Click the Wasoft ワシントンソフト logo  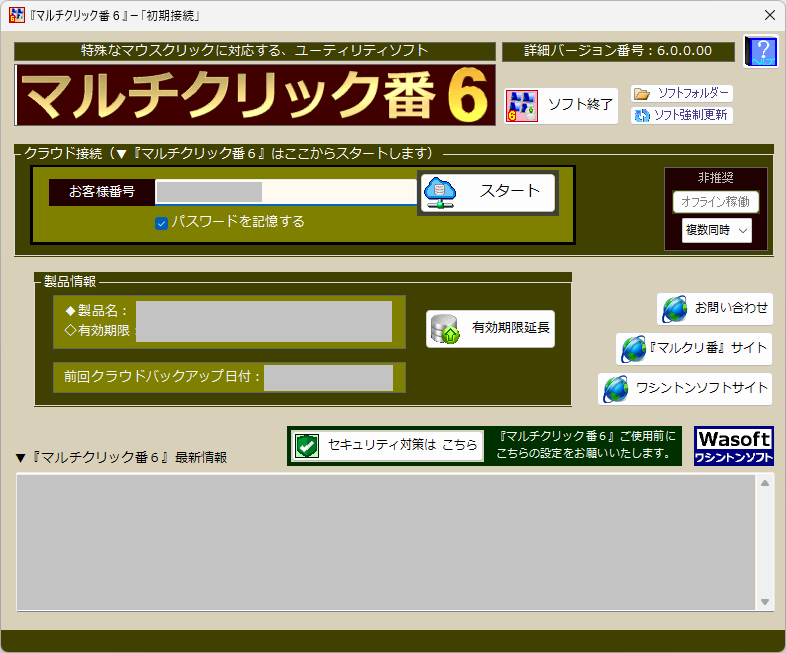[x=734, y=446]
